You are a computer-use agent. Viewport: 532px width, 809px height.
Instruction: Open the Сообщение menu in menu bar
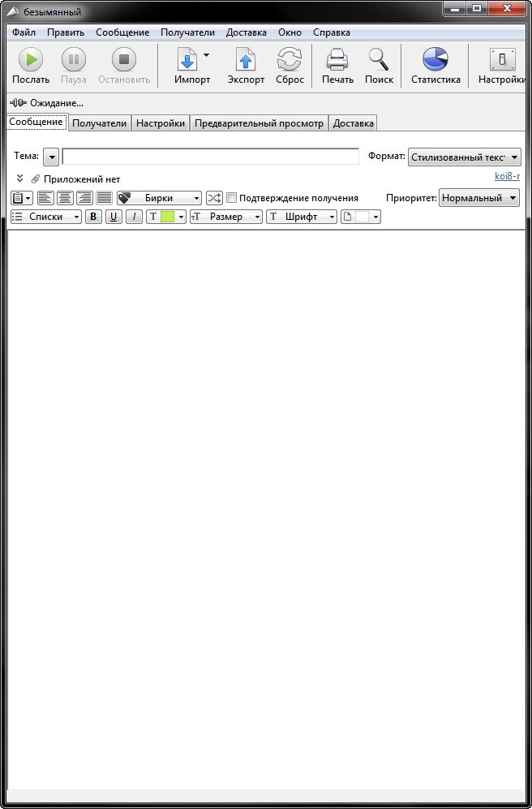122,32
